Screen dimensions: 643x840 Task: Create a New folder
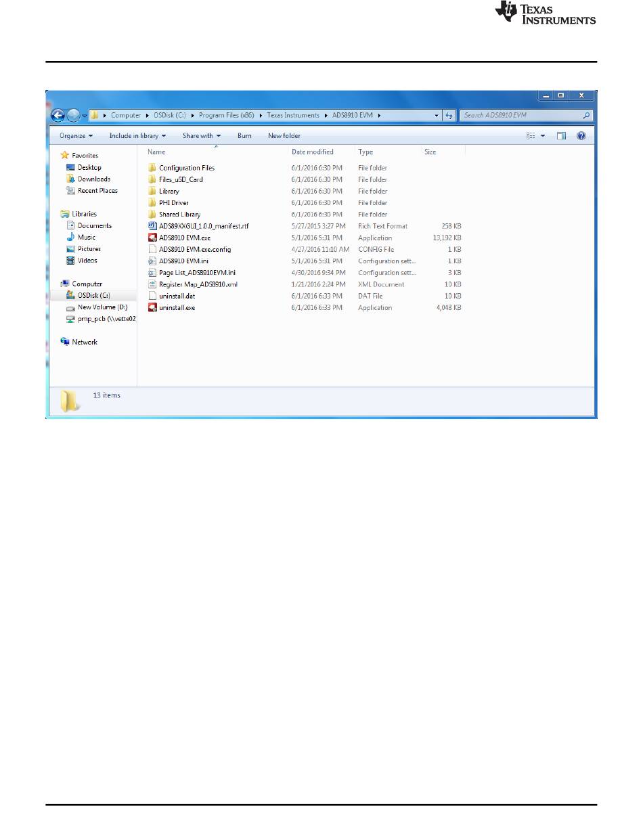coord(284,136)
